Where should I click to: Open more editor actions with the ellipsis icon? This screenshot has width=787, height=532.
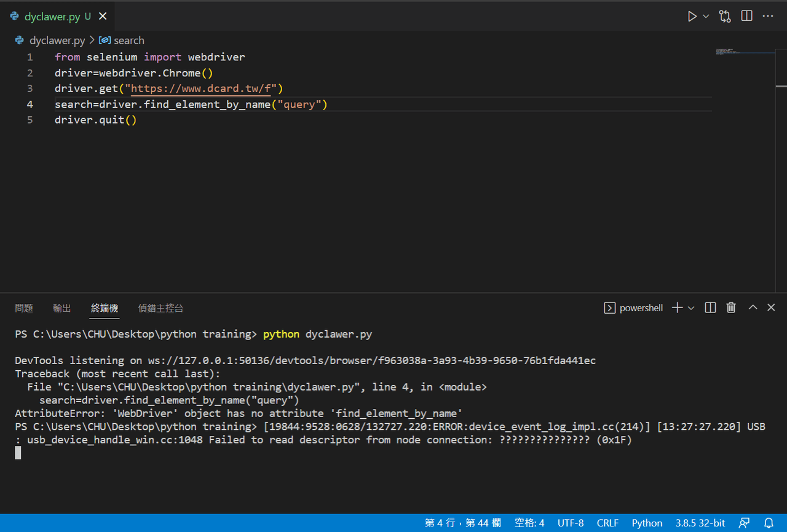tap(768, 16)
